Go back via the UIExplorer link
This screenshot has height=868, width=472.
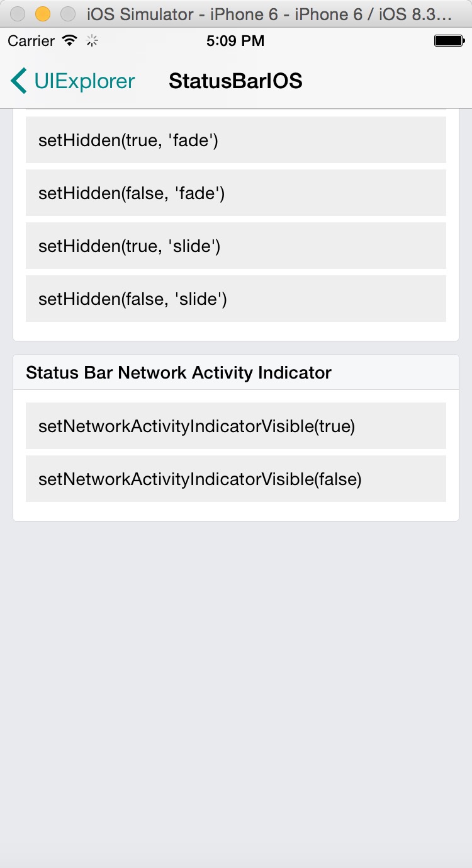click(84, 81)
